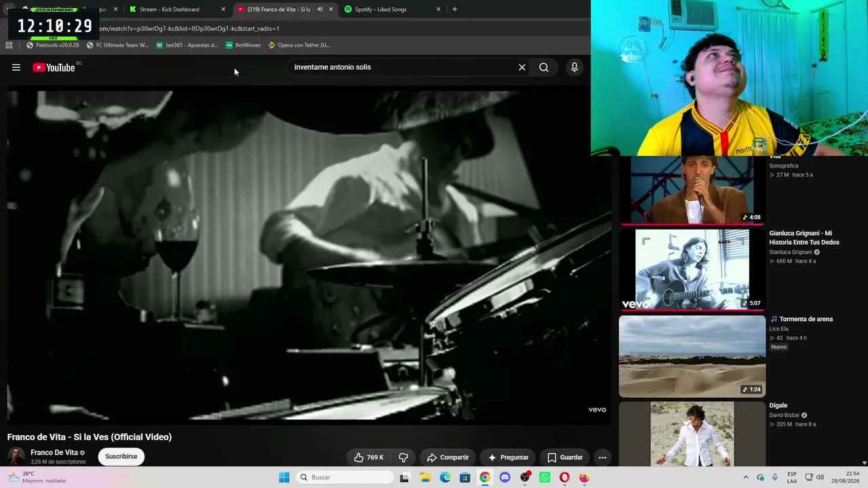Launch Microsoft Edge from the taskbar
Screen dimensions: 868x488
point(445,477)
